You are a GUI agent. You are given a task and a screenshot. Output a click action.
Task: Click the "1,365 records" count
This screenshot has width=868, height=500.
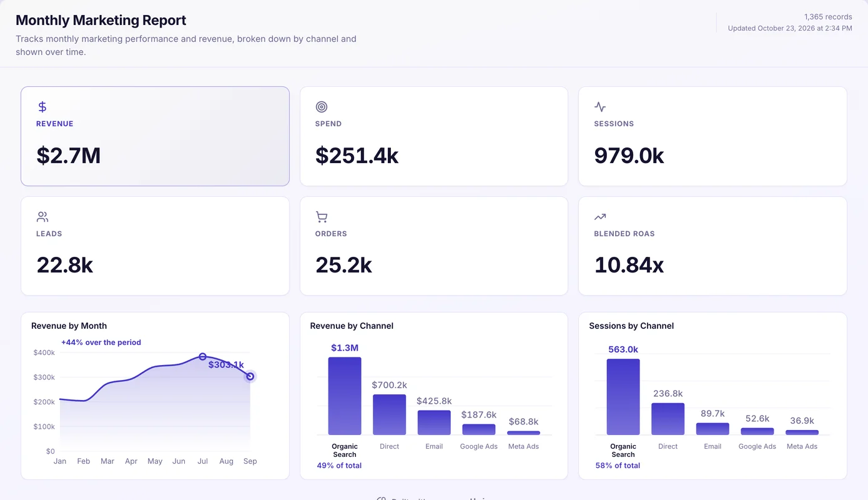(x=828, y=17)
